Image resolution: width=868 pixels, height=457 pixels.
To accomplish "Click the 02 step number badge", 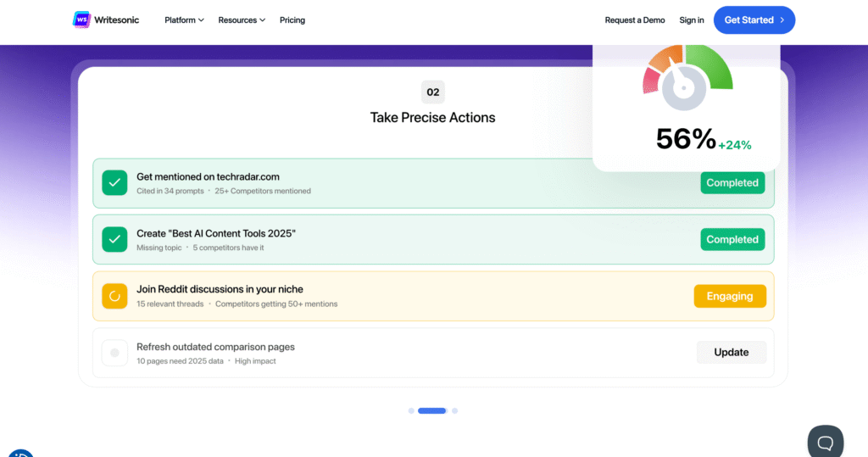I will pos(432,92).
